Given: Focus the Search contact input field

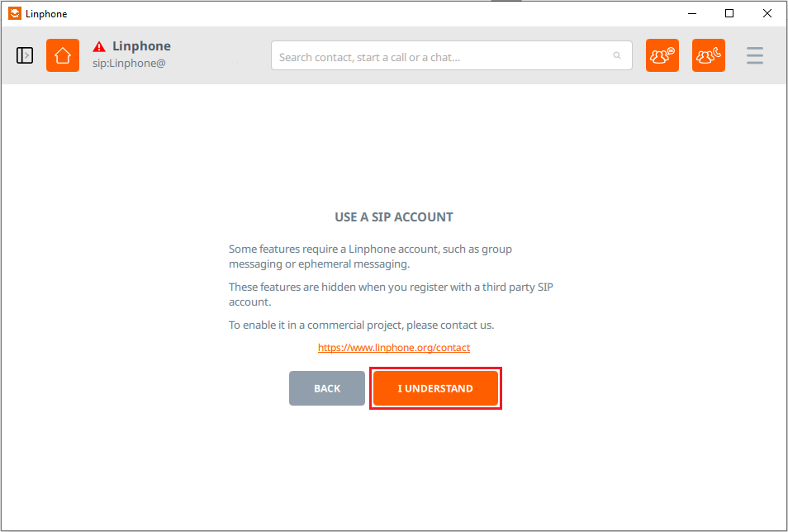Looking at the screenshot, I should click(x=451, y=55).
